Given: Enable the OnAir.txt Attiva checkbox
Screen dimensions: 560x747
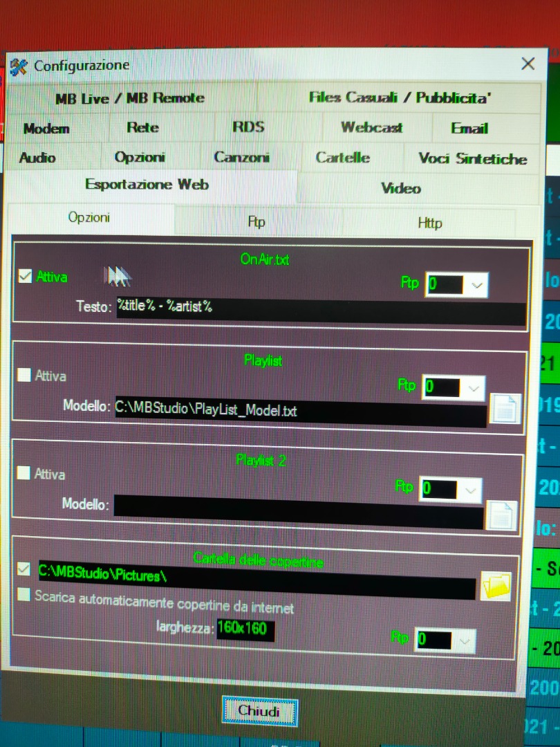Looking at the screenshot, I should [26, 277].
